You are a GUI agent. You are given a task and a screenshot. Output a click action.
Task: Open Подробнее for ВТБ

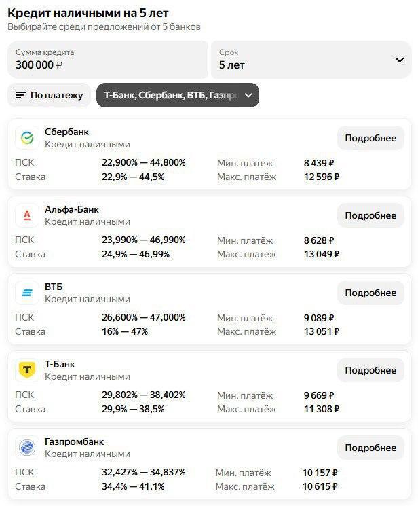(x=370, y=293)
